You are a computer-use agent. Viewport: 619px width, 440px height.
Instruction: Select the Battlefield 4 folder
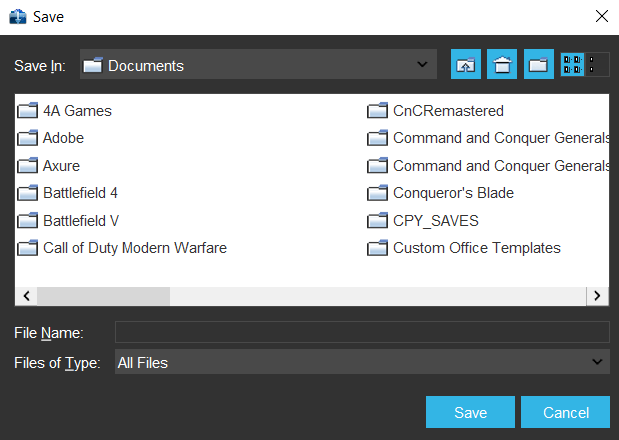(80, 192)
